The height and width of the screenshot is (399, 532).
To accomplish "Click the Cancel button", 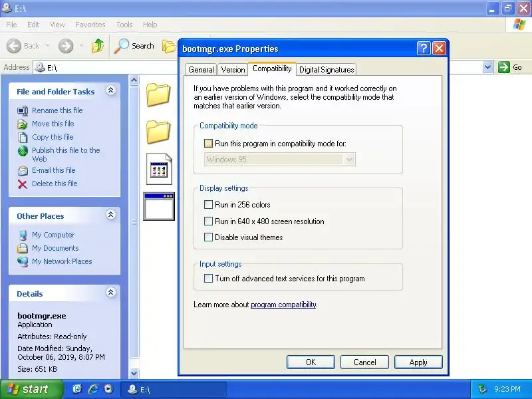I will point(364,362).
